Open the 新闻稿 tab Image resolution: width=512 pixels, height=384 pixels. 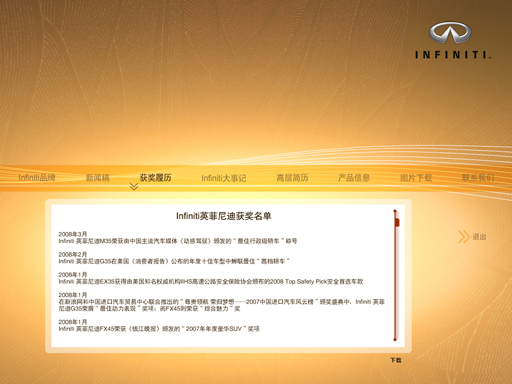click(x=98, y=178)
